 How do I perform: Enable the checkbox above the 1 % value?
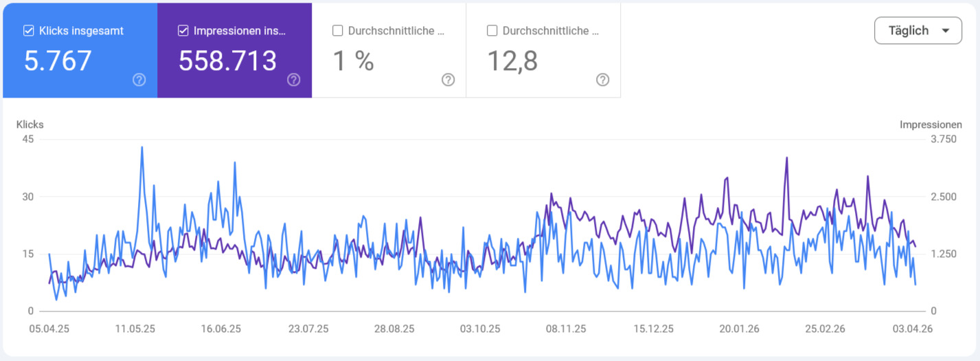pos(338,31)
